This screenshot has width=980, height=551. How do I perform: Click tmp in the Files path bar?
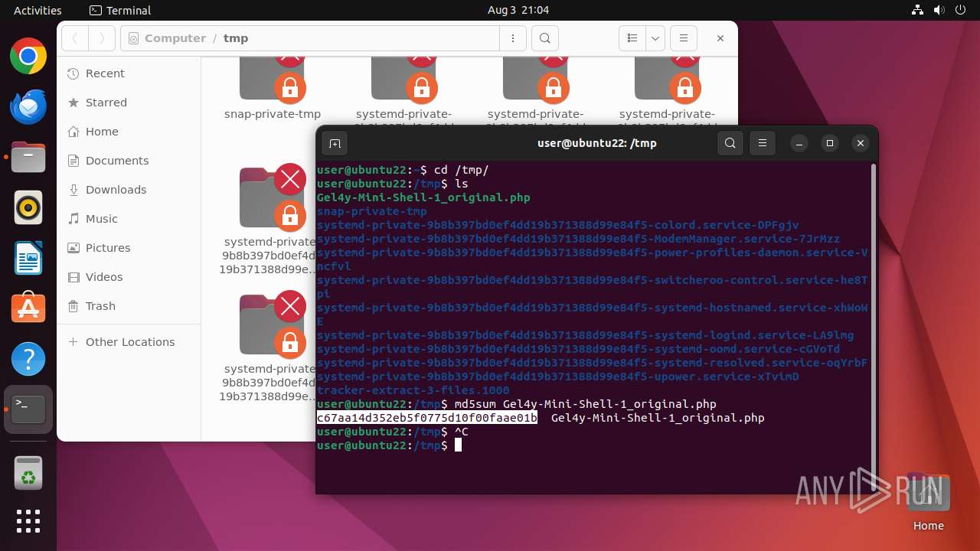(236, 38)
